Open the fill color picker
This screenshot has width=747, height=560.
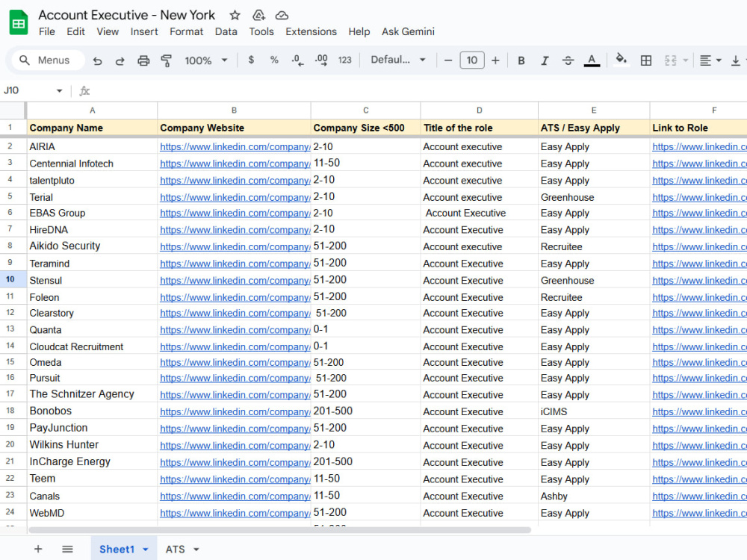pos(621,60)
